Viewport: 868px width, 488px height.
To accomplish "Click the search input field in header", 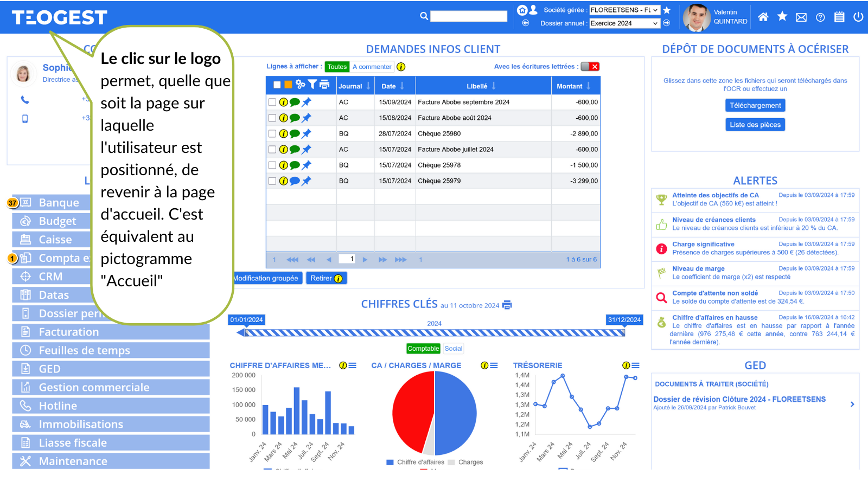I will tap(468, 16).
